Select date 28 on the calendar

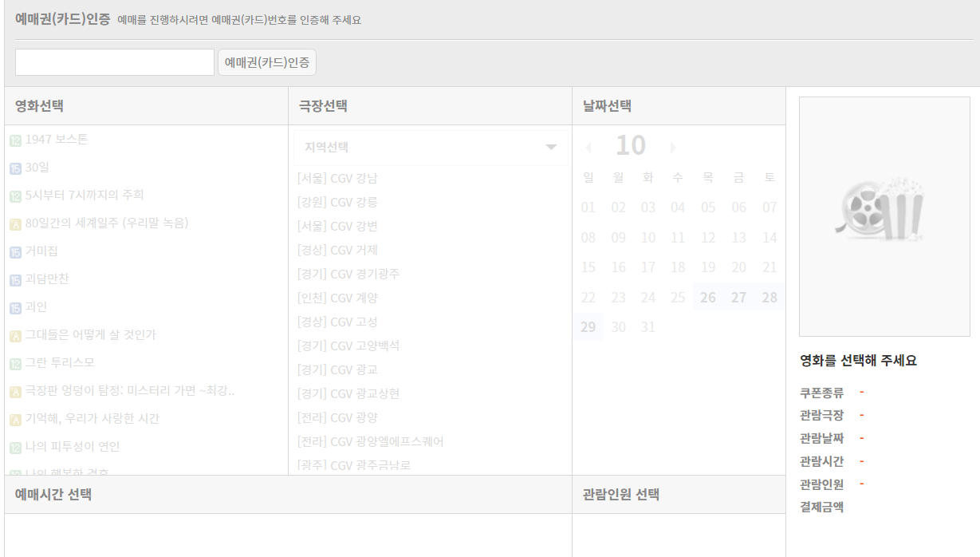point(769,298)
